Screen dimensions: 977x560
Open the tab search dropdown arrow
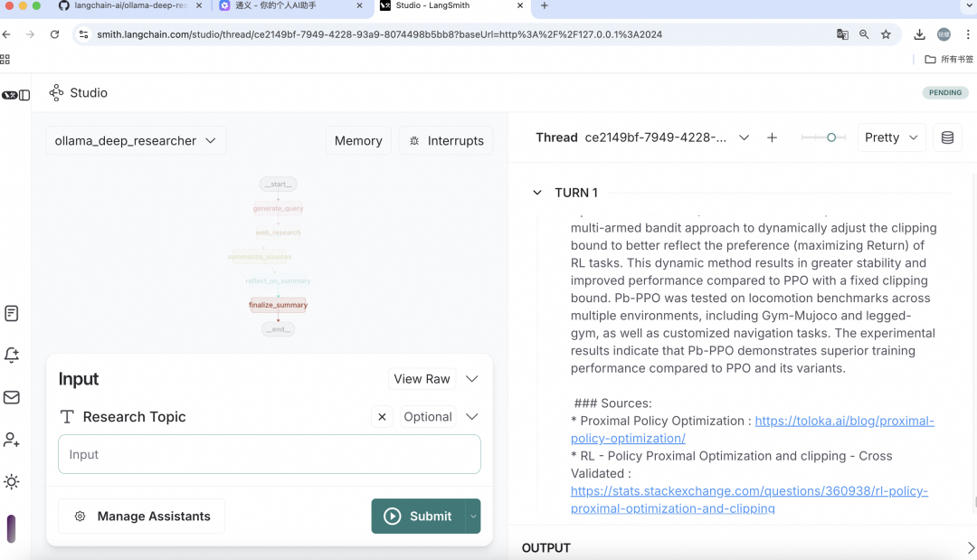[970, 5]
